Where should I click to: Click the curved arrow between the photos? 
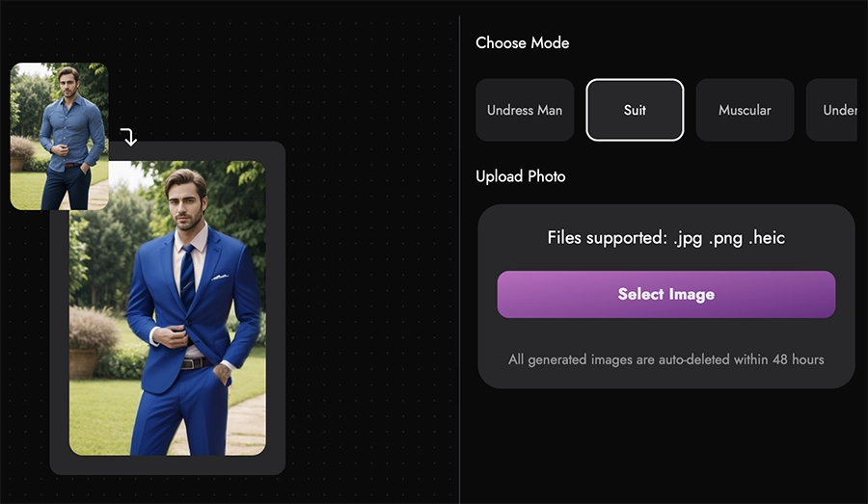tap(128, 137)
